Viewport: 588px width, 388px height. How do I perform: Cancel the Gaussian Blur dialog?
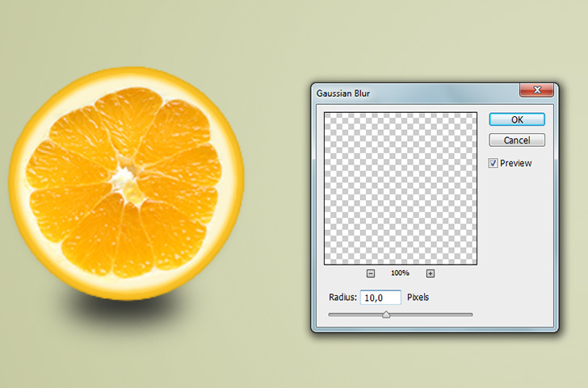(517, 140)
